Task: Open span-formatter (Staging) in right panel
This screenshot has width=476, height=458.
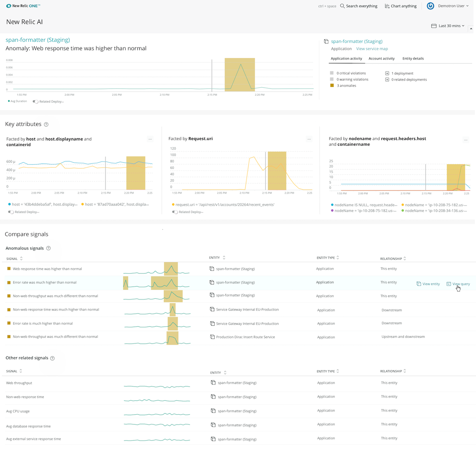Action: click(357, 41)
